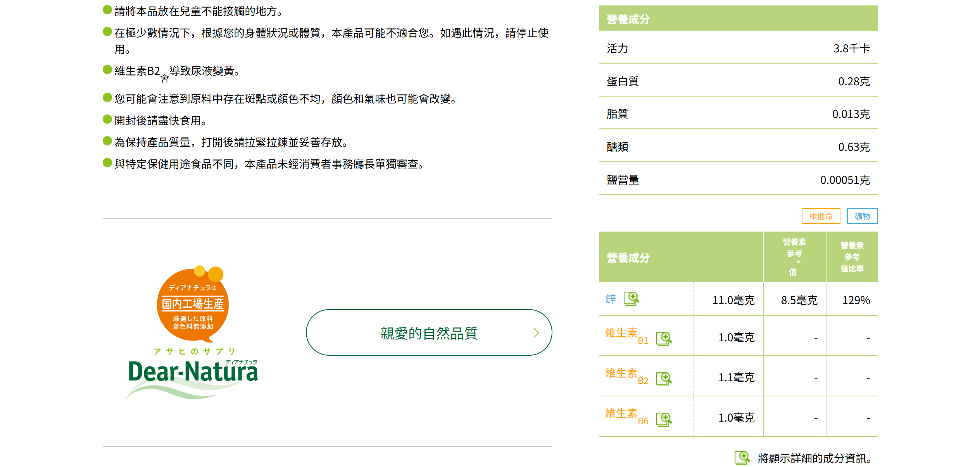The height and width of the screenshot is (467, 980).
Task: Click the orange 国内工場生産 badge
Action: 193,304
